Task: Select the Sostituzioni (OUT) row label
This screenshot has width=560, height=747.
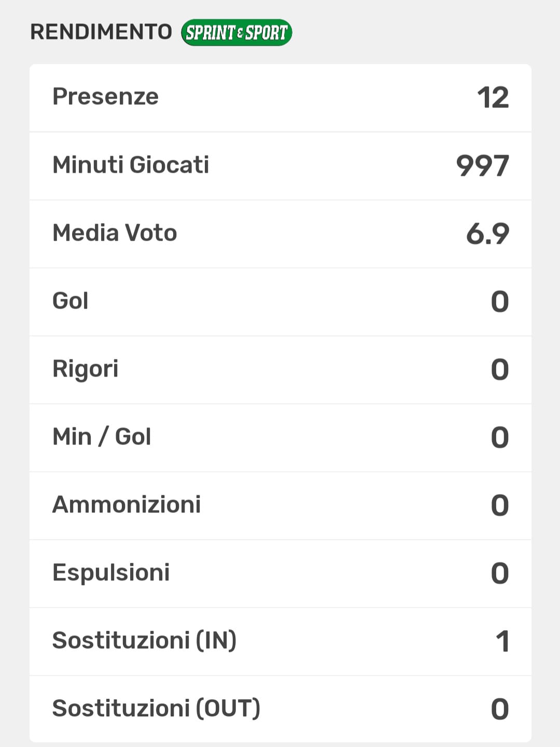Action: coord(156,709)
